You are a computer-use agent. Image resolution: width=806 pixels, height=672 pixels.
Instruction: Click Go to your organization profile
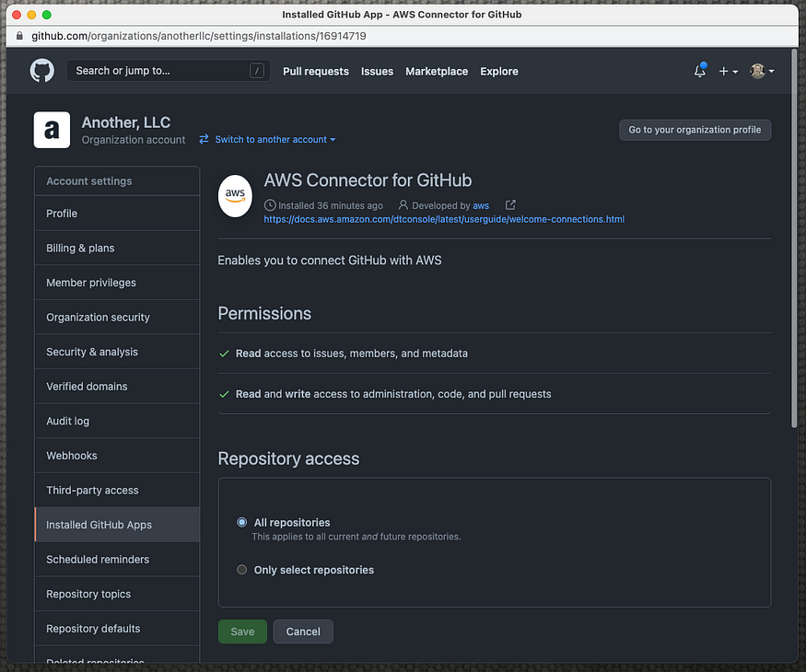(695, 130)
